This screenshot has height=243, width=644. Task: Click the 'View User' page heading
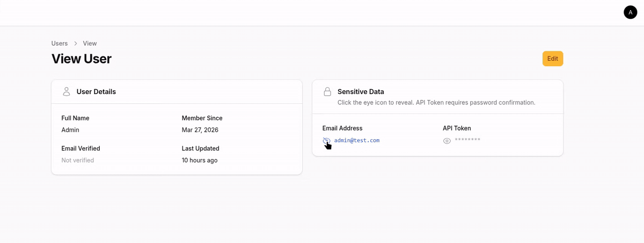82,59
